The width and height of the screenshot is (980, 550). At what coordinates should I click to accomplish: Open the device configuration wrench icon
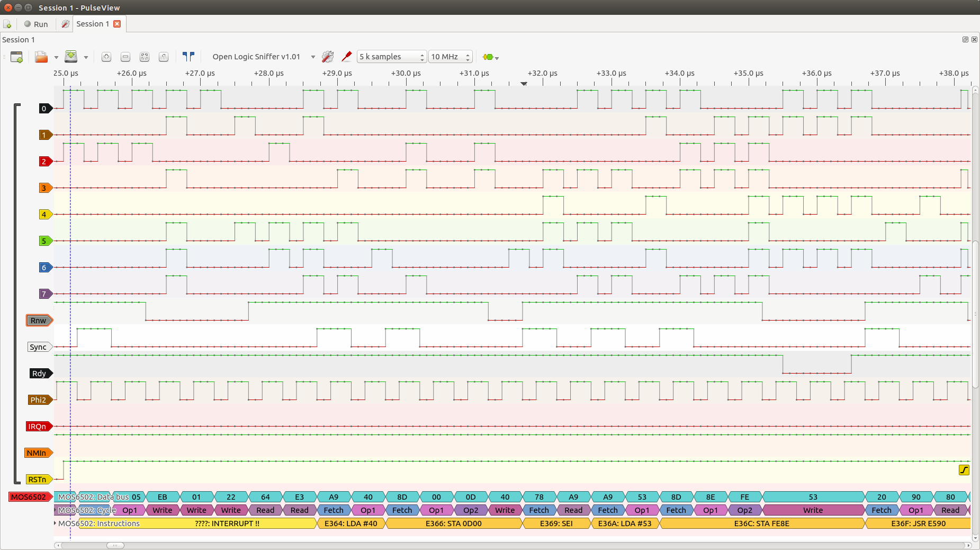coord(328,57)
